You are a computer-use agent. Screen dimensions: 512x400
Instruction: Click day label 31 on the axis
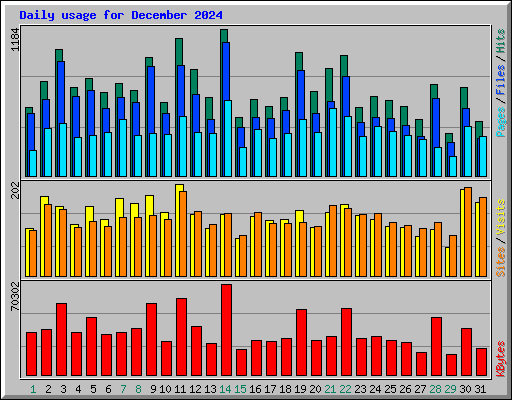click(x=480, y=389)
